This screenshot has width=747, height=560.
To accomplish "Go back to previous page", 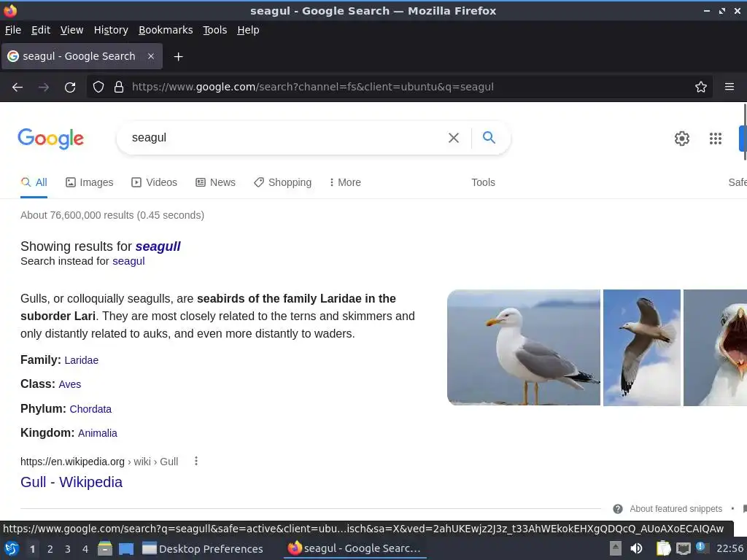I will coord(18,87).
